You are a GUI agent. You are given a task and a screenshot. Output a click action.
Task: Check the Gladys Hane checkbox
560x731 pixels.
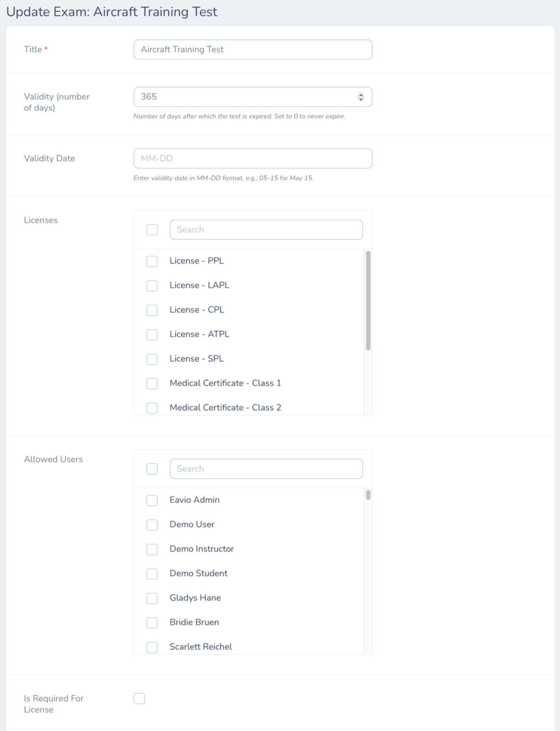pyautogui.click(x=152, y=598)
